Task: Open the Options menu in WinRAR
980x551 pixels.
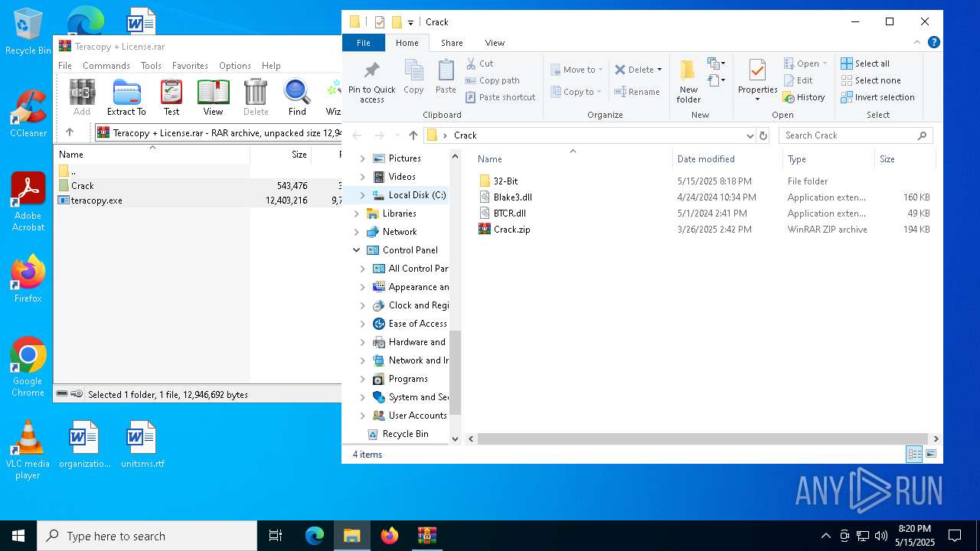Action: pyautogui.click(x=235, y=66)
